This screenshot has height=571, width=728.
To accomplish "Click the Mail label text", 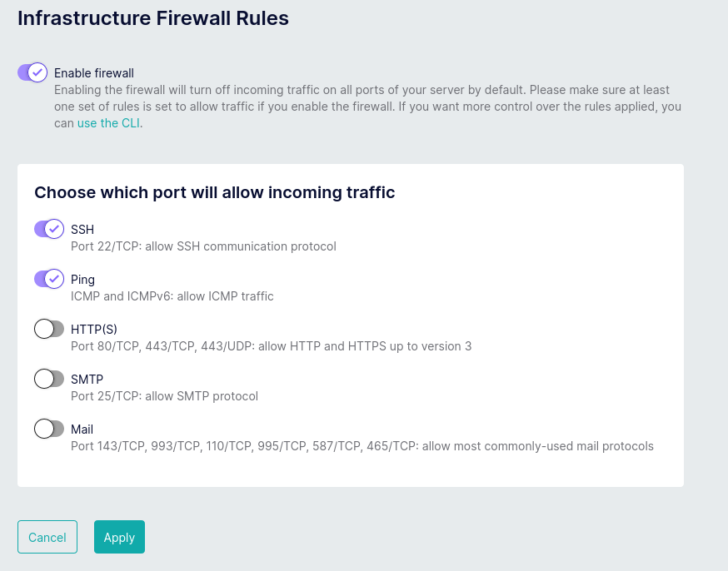I will [82, 429].
